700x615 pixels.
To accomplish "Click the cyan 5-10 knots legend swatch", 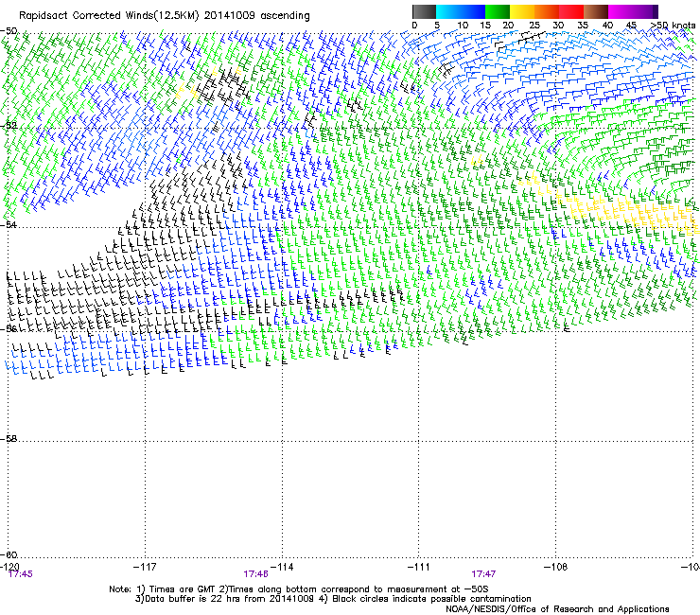I will click(448, 11).
